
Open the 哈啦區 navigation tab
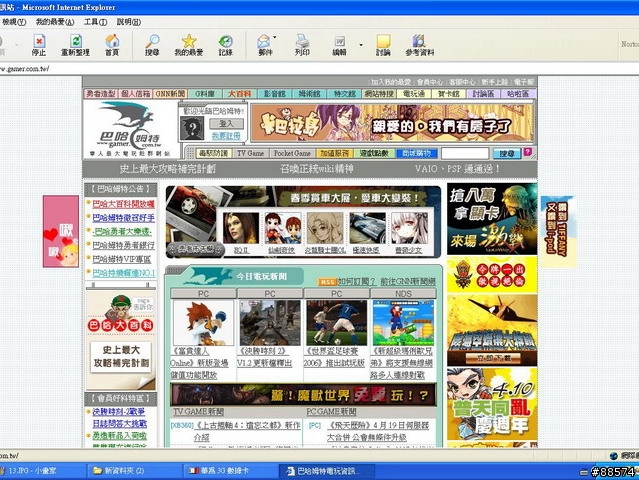click(518, 94)
